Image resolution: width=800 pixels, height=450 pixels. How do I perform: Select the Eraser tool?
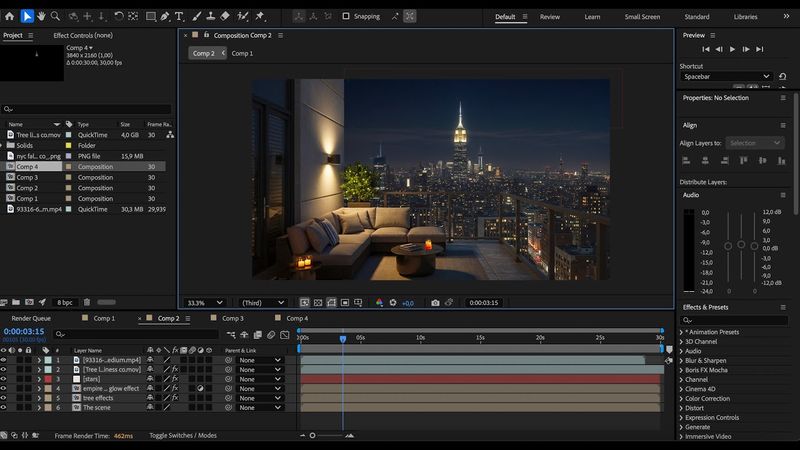[x=225, y=16]
